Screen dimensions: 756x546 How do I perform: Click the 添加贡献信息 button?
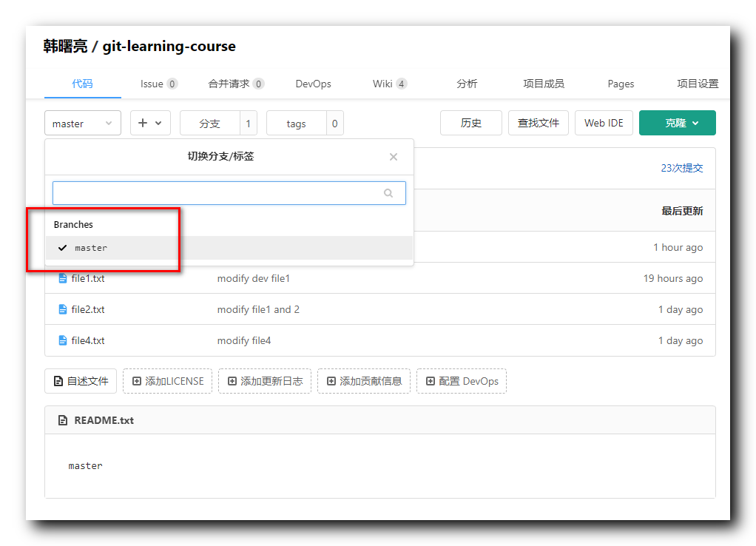[364, 381]
